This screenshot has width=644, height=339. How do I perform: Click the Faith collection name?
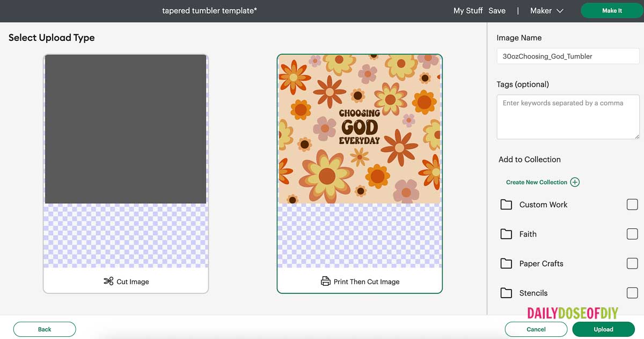tap(528, 234)
